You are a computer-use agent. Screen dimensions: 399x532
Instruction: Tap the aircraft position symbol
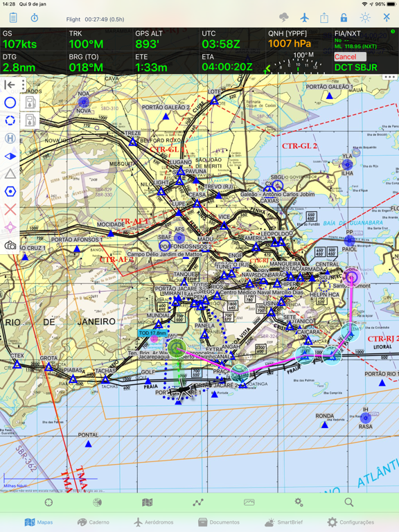[181, 391]
